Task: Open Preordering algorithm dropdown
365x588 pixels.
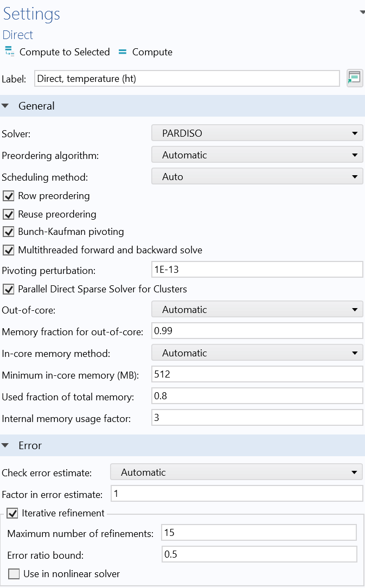Action: point(257,155)
